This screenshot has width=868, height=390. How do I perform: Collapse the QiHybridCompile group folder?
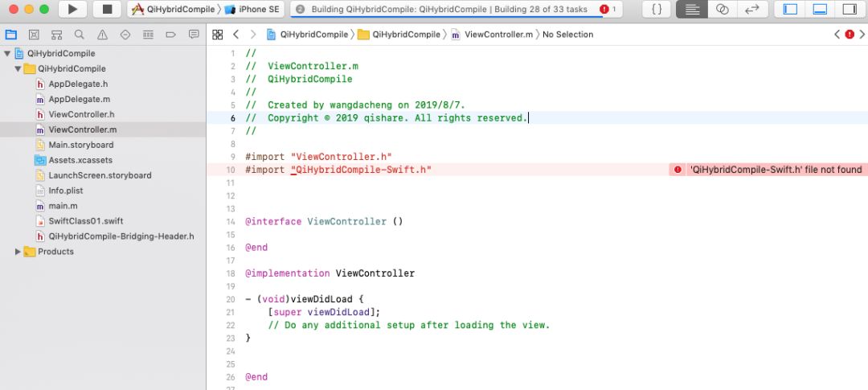click(x=18, y=68)
